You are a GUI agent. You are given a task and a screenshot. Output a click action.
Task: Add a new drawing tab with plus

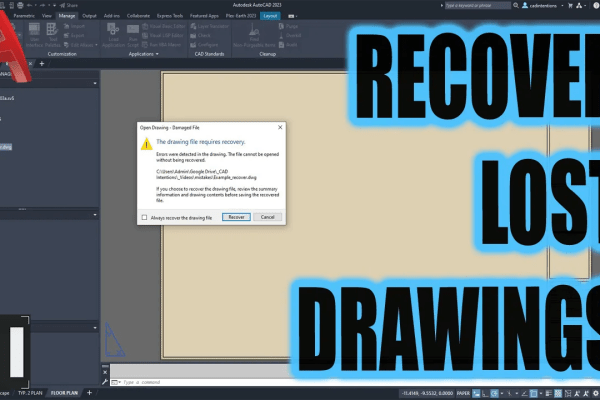[42, 64]
